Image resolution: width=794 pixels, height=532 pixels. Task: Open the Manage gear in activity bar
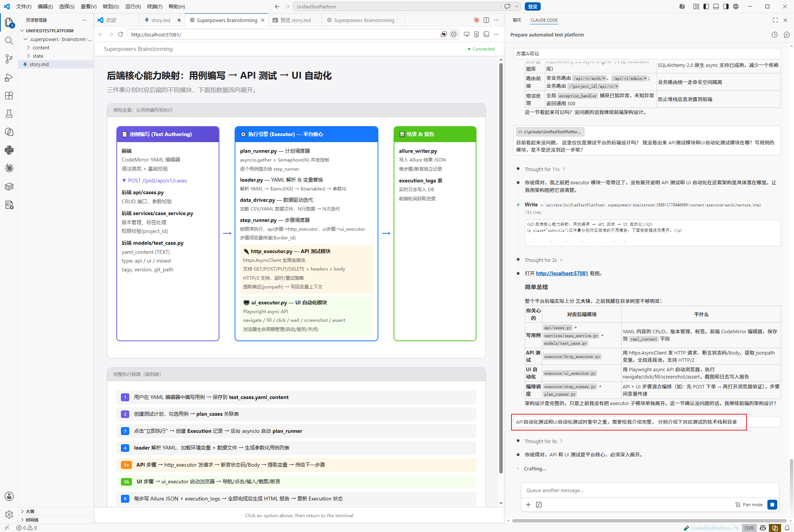(9, 515)
